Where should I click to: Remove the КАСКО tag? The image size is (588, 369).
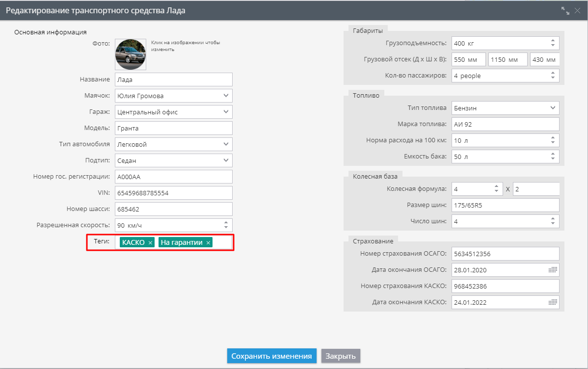(x=150, y=242)
